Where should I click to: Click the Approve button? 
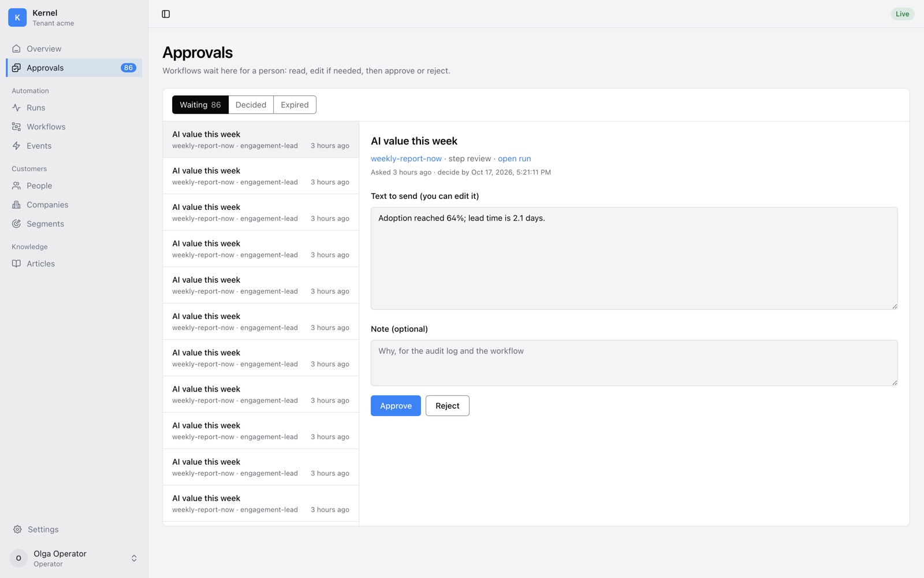[x=396, y=406]
